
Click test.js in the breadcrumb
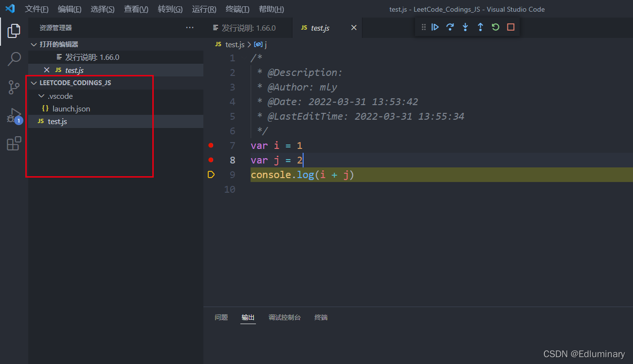[x=235, y=44]
